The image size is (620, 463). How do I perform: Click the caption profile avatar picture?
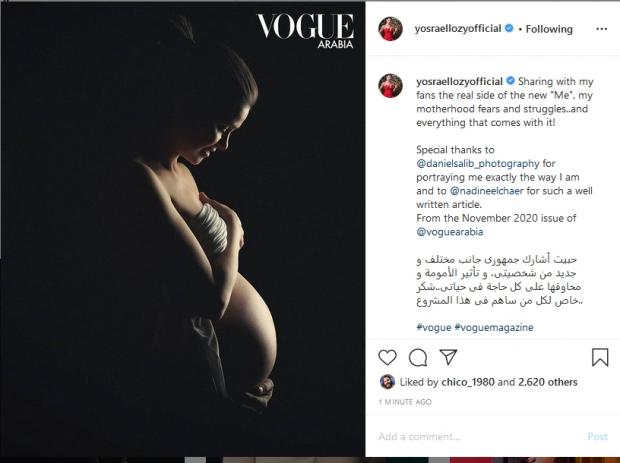click(390, 85)
